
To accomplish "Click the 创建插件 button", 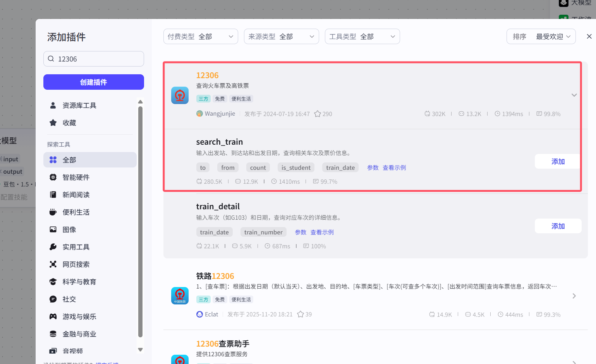I will pyautogui.click(x=94, y=82).
